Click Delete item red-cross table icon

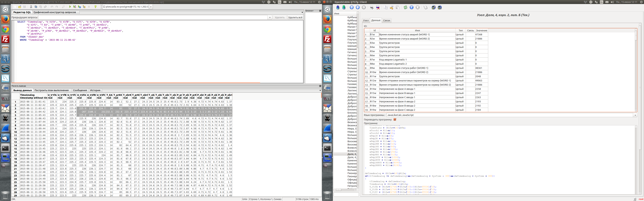click(x=378, y=8)
